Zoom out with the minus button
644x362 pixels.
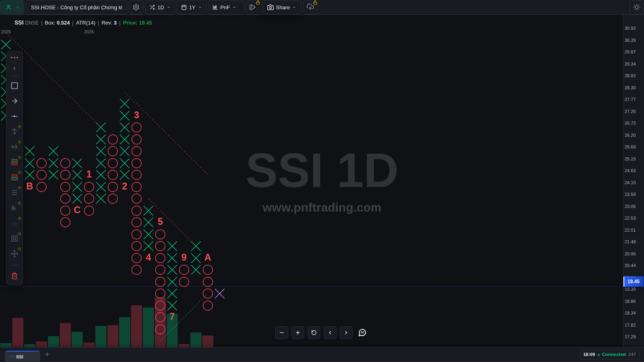click(282, 333)
